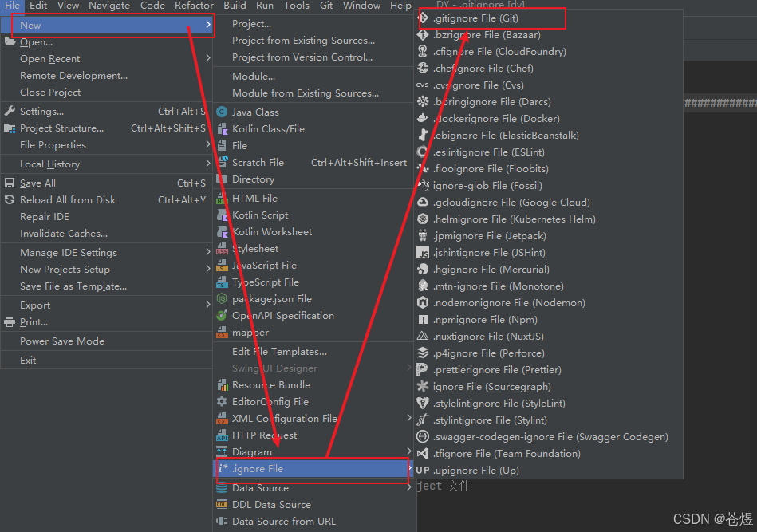Expand the Open Recent submenu arrow
The height and width of the screenshot is (532, 757).
click(208, 58)
